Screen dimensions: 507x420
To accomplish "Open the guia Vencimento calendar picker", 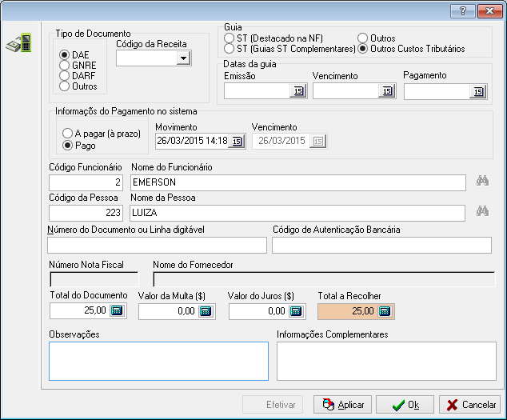I will coord(387,92).
